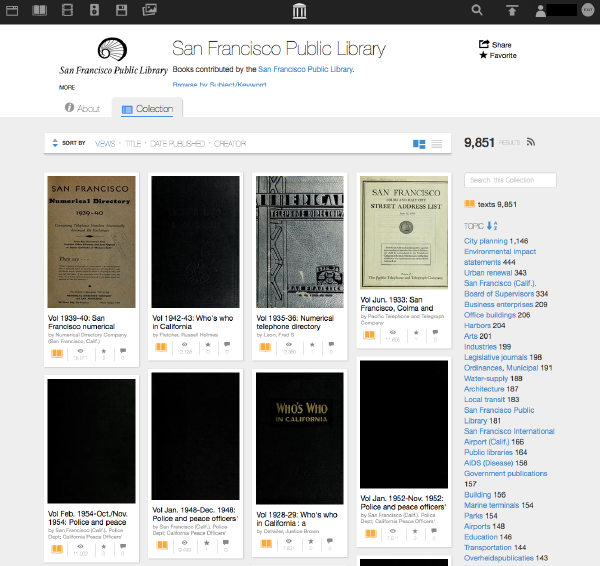Switch to the About tab
600x566 pixels.
coord(82,108)
